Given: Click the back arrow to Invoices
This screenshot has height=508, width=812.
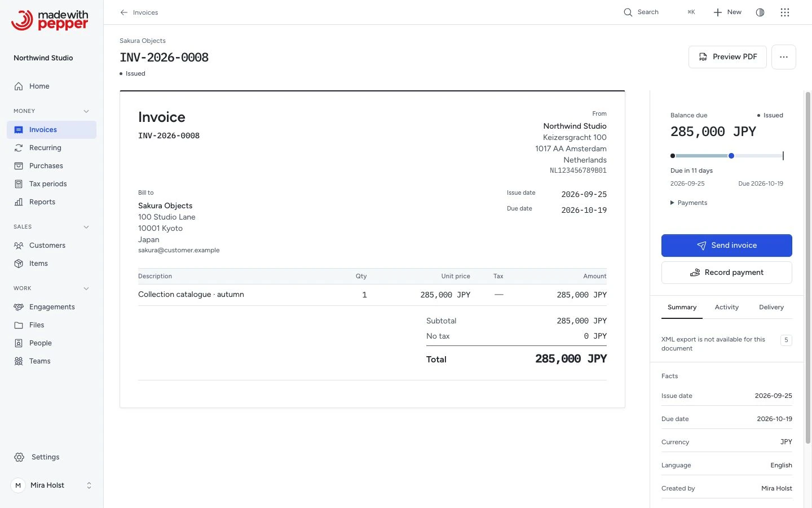Looking at the screenshot, I should coord(124,12).
